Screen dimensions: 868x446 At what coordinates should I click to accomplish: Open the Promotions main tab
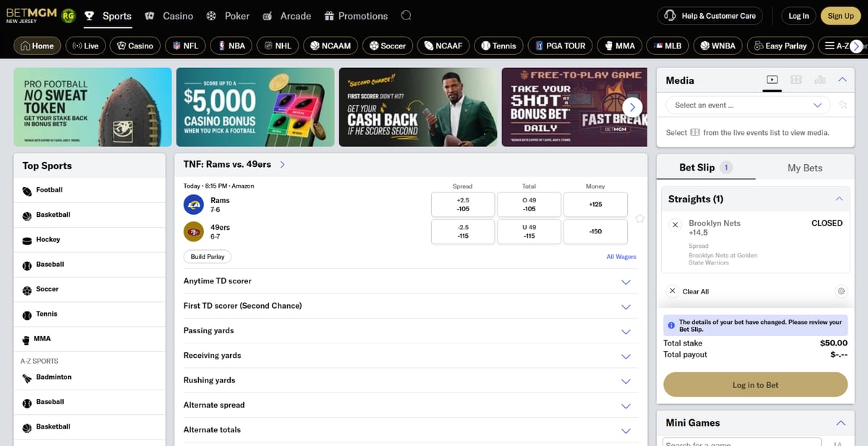click(356, 16)
